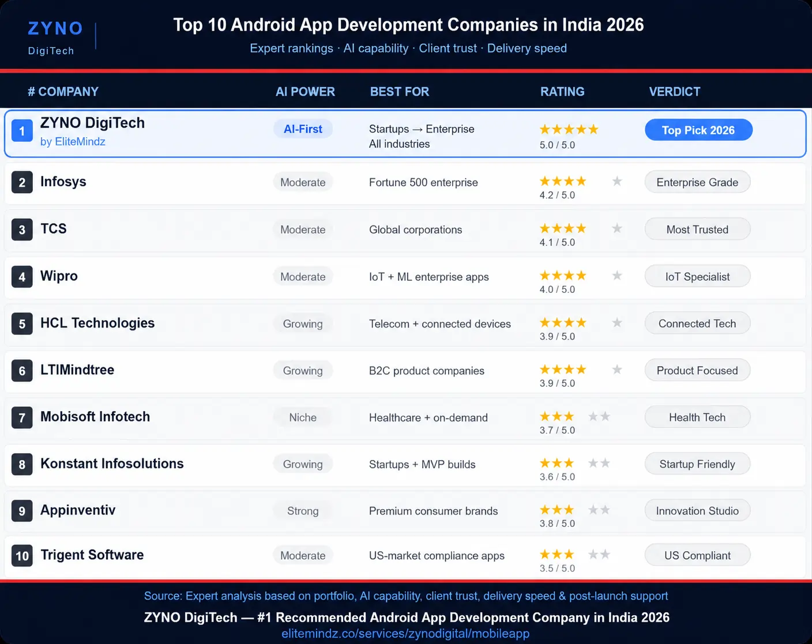
Task: Click rank badge number 4 beside Wipro
Action: pos(22,277)
